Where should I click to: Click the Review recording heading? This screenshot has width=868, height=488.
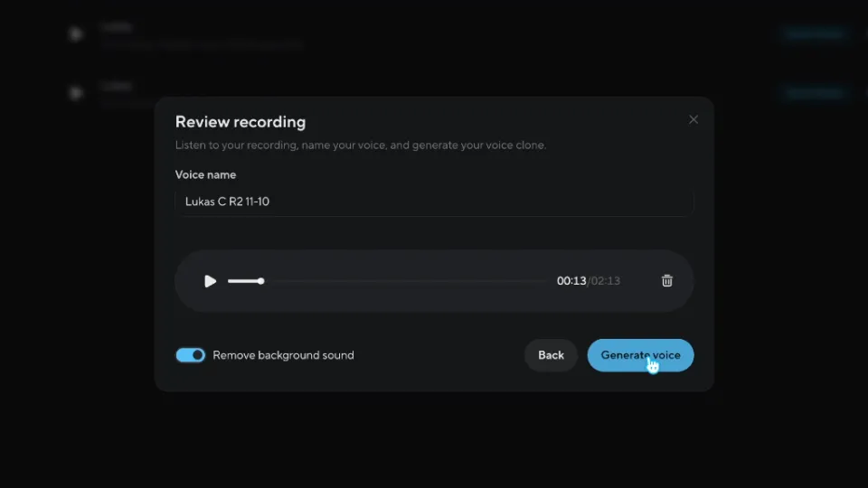click(x=241, y=122)
